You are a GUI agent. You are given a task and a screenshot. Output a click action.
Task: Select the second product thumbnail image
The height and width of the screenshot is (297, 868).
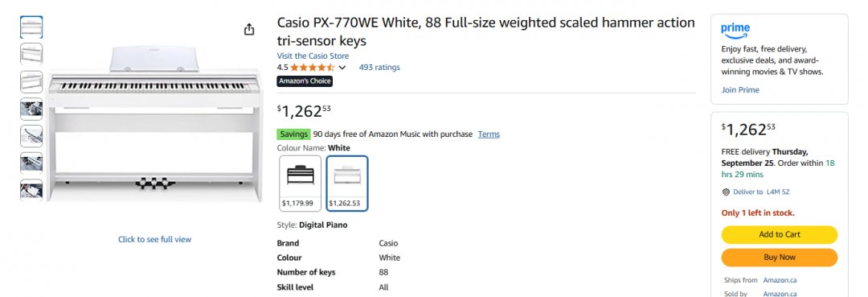pos(31,54)
